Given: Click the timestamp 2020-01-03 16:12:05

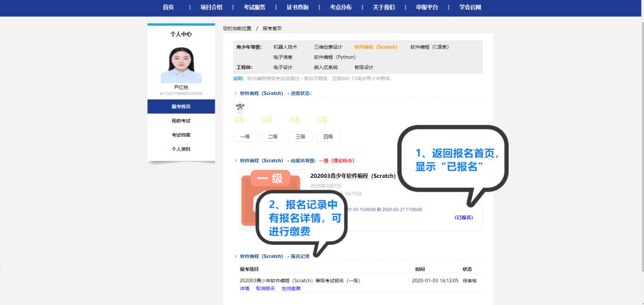Looking at the screenshot, I should pyautogui.click(x=435, y=281).
